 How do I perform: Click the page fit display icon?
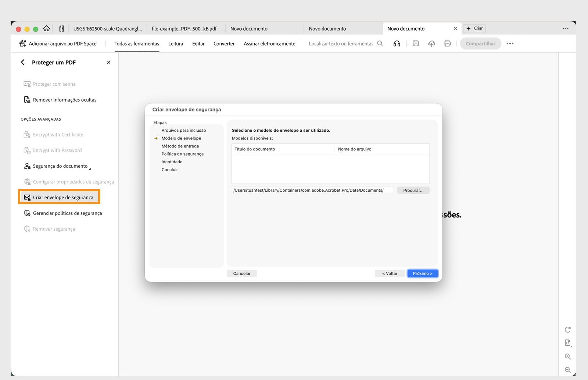click(568, 343)
